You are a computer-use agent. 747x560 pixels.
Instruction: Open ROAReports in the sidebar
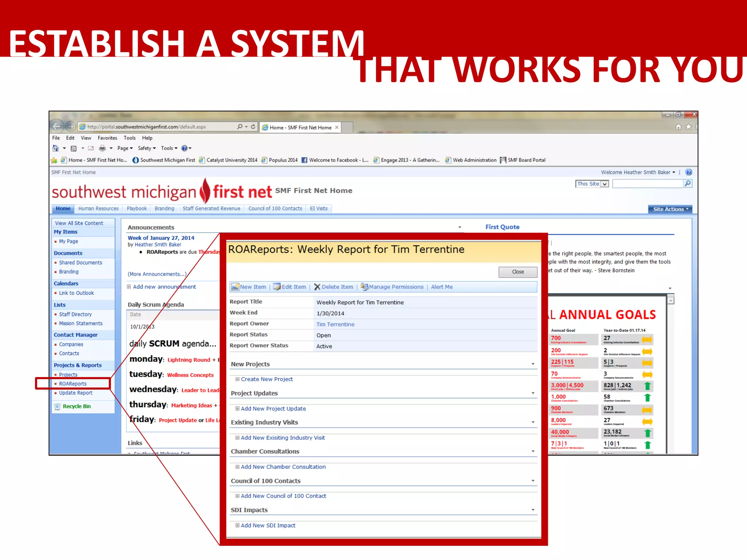coord(73,384)
